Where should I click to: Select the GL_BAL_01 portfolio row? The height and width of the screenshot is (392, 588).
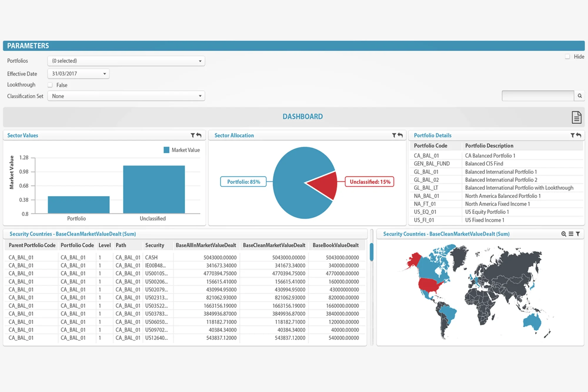coord(426,172)
